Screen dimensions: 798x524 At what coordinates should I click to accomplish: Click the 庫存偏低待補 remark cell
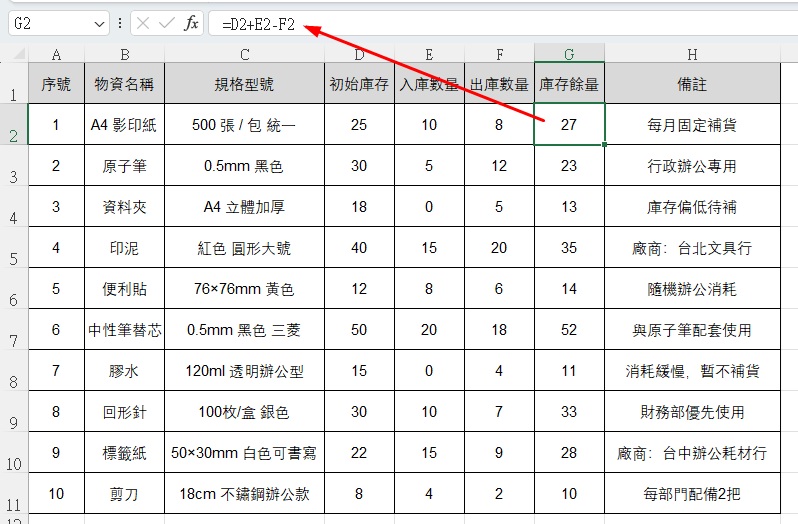pos(692,207)
